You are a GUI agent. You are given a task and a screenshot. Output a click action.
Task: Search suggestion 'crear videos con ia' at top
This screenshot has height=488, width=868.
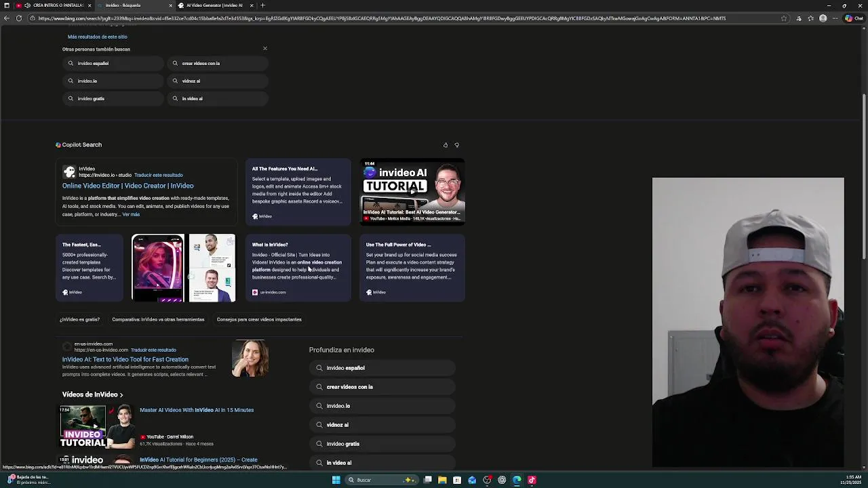pos(218,63)
